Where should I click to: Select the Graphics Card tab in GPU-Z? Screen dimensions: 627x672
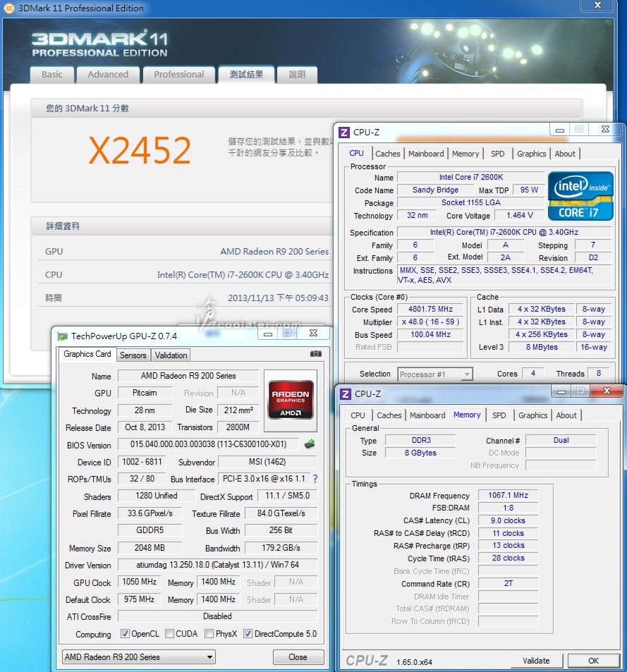(x=87, y=354)
